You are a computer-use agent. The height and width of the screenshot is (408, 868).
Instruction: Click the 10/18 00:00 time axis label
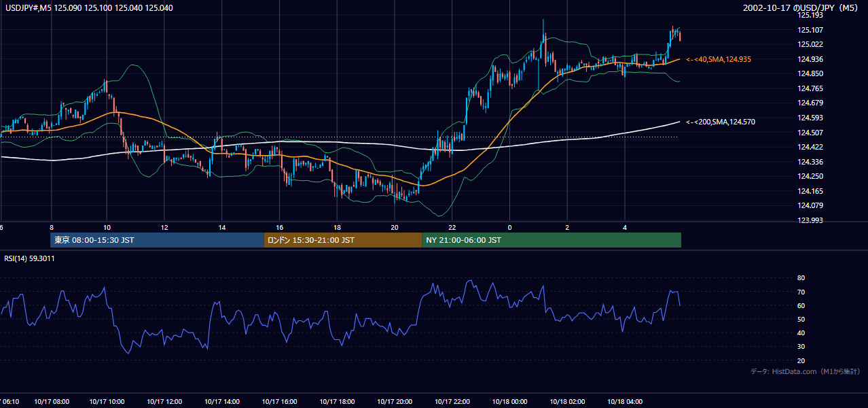pos(511,402)
